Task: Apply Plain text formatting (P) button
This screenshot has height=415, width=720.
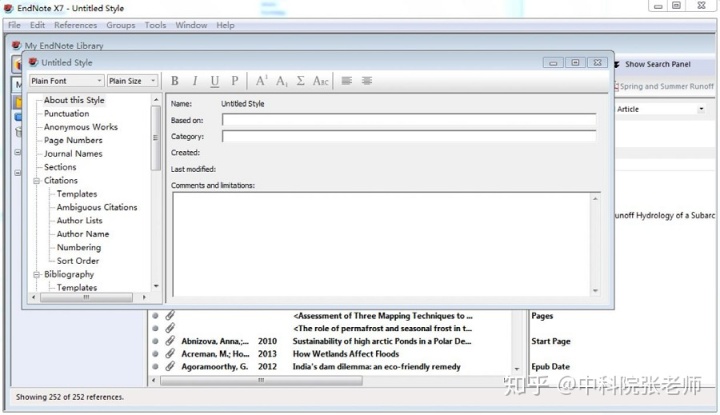Action: coord(235,81)
